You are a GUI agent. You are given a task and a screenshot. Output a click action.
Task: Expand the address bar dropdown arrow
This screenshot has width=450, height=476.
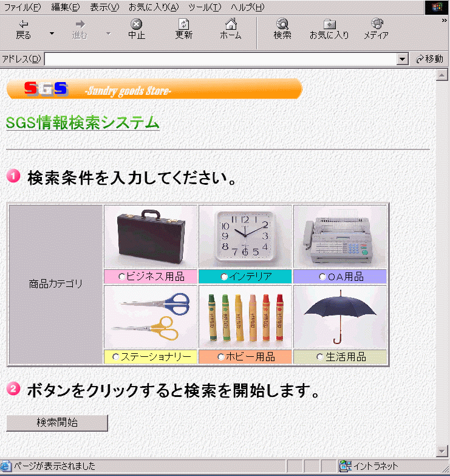coord(401,59)
